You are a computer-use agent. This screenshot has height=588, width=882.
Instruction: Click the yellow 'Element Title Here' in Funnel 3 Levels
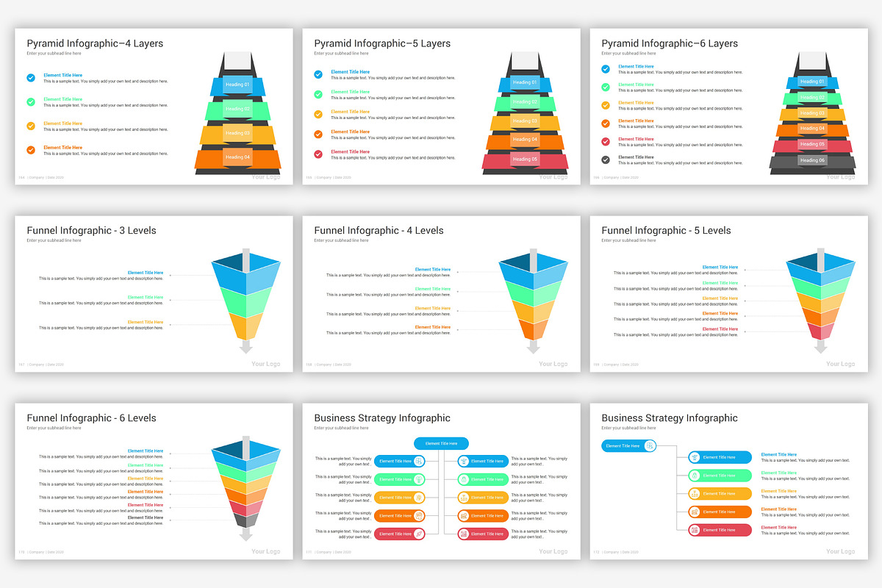click(x=146, y=322)
